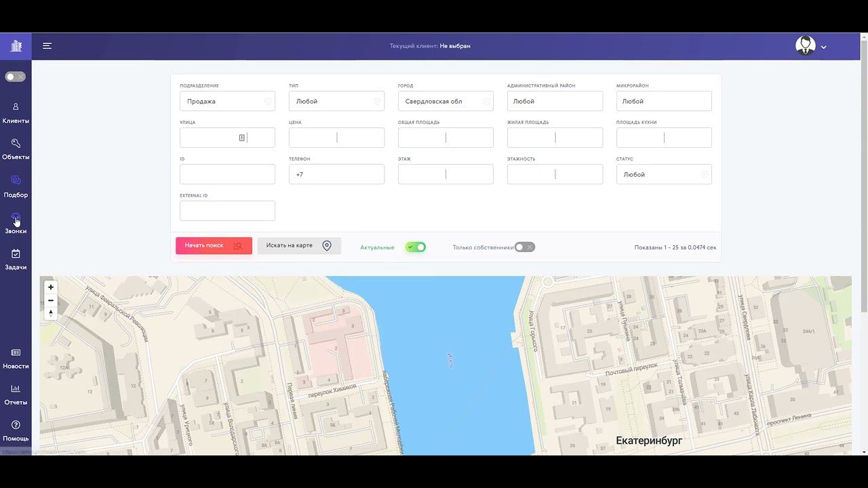Viewport: 868px width, 488px height.
Task: Click Начать поиск button
Action: point(214,245)
